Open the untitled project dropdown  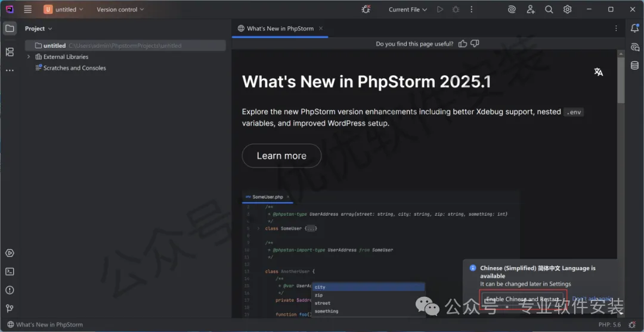pyautogui.click(x=64, y=10)
